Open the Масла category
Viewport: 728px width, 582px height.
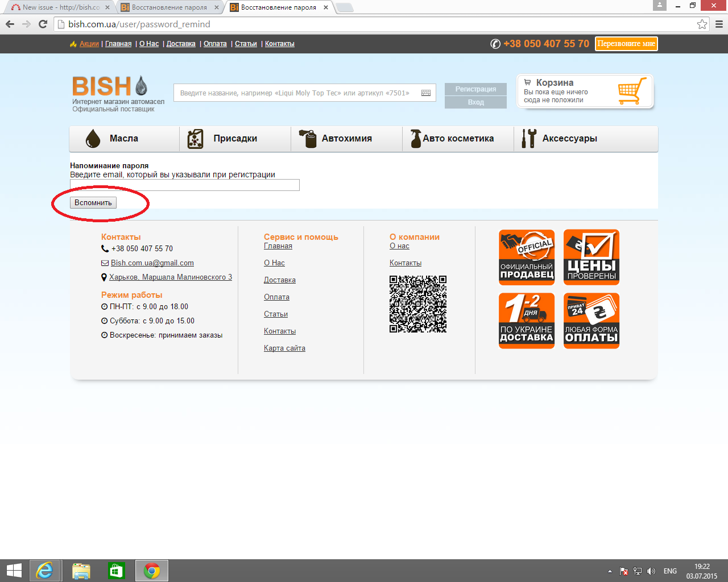pos(124,139)
